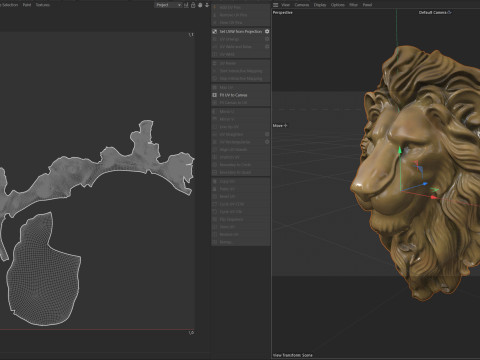The image size is (480, 360).
Task: Open UV Straighten options icon
Action: 267,134
